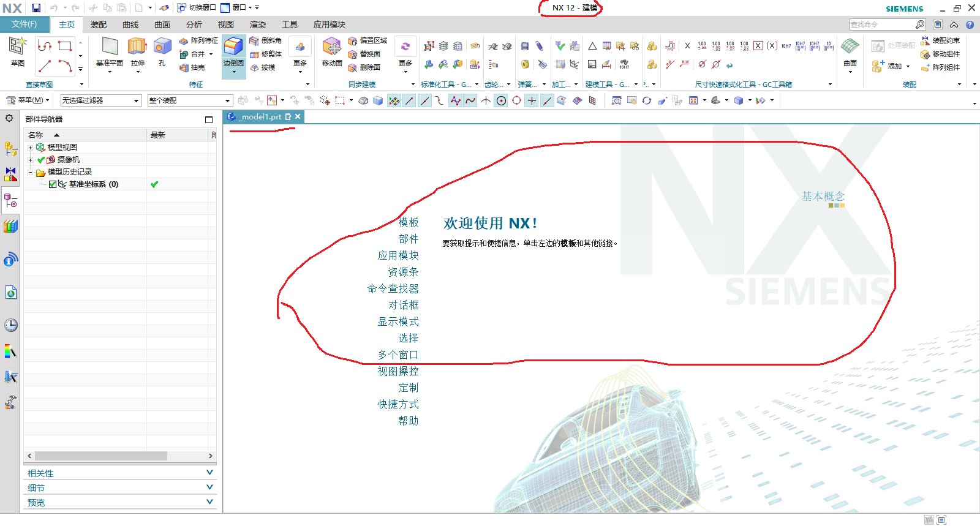Image resolution: width=980 pixels, height=526 pixels.
Task: Open the 文件(F) menu
Action: click(x=24, y=24)
